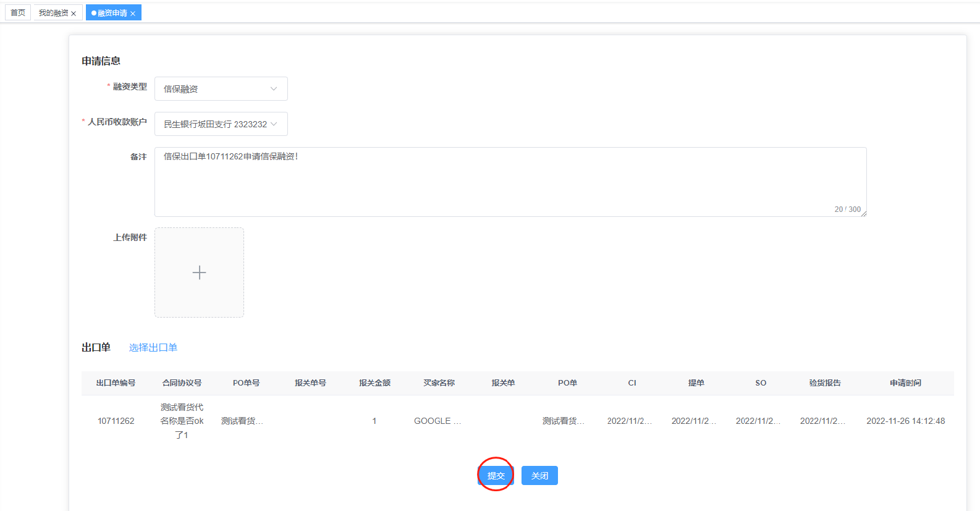Open the 选择出口单 link
Screen dimensions: 980x511
pyautogui.click(x=153, y=347)
